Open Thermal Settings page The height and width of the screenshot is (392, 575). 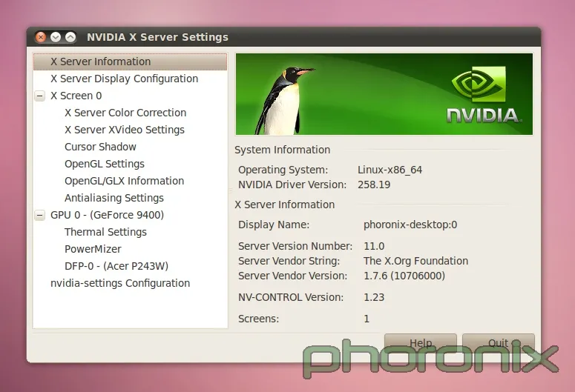coord(105,232)
